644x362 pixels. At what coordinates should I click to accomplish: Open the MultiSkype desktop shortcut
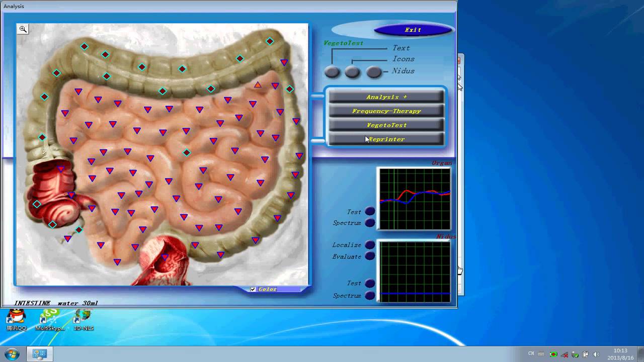coord(50,319)
